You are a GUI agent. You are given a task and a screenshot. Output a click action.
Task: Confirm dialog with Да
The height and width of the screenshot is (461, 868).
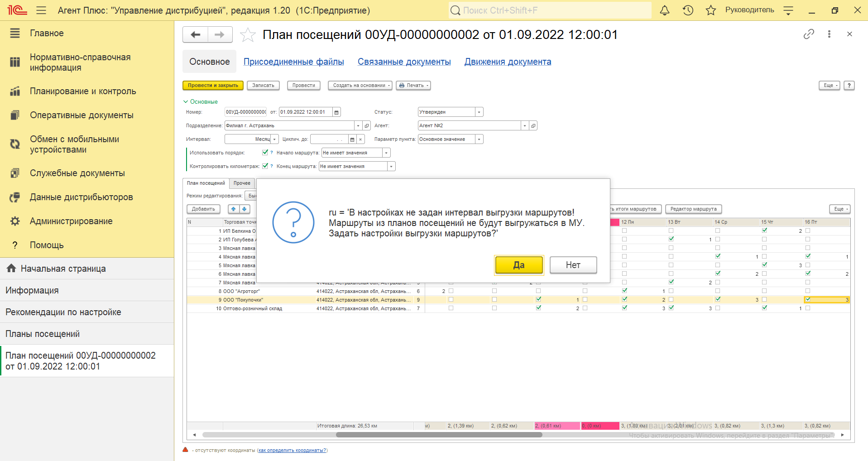pyautogui.click(x=519, y=265)
